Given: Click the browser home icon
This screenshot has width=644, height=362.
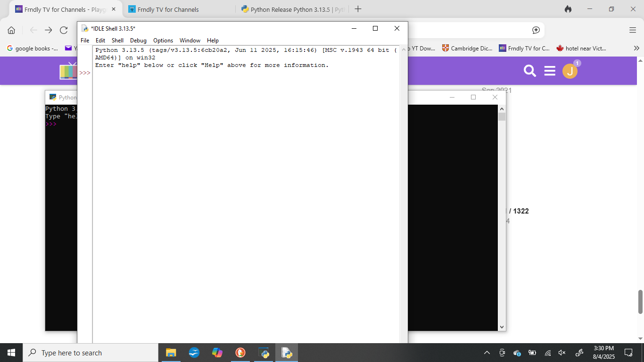Looking at the screenshot, I should point(11,30).
